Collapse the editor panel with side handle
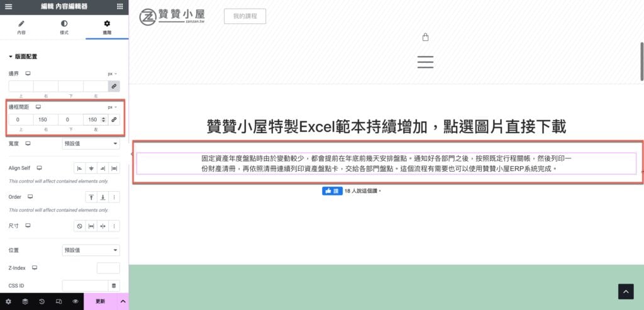This screenshot has width=644, height=310. tap(131, 155)
